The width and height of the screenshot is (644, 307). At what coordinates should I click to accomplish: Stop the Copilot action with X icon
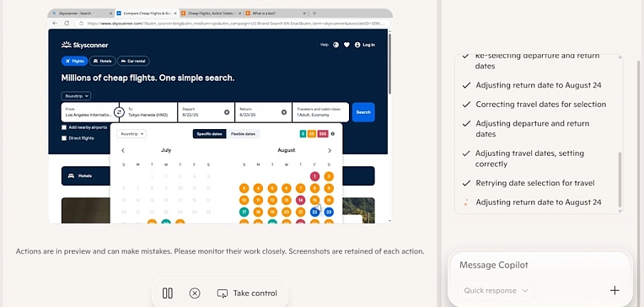(x=195, y=293)
